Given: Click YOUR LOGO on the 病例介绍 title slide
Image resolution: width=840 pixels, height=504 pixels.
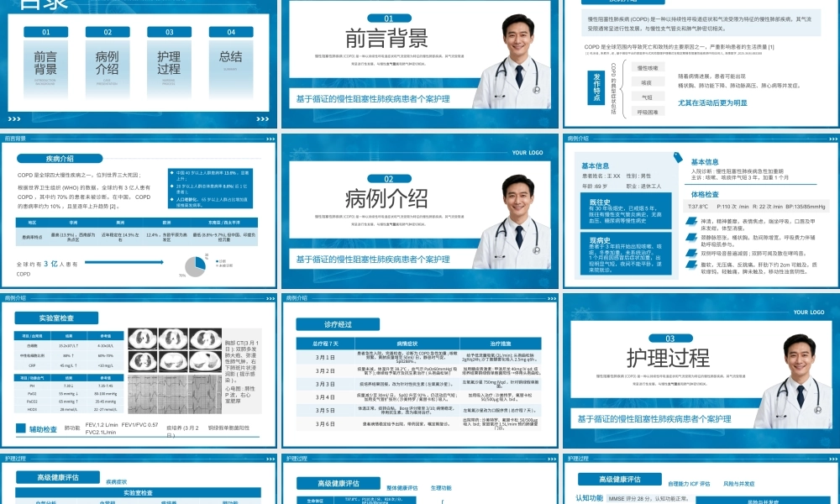Looking at the screenshot, I should 528,153.
